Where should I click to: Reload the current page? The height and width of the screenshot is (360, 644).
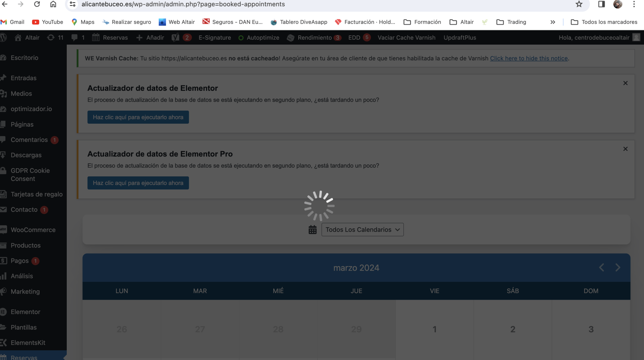pos(37,4)
